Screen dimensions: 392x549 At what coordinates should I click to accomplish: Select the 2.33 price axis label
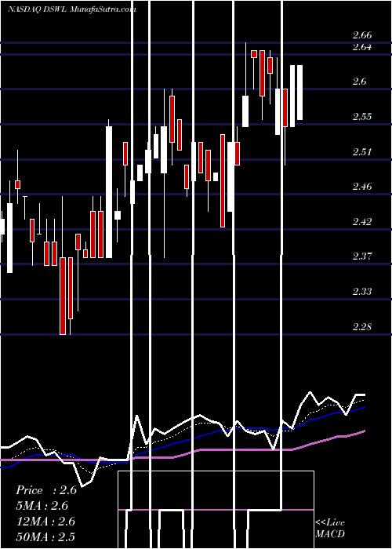[362, 291]
